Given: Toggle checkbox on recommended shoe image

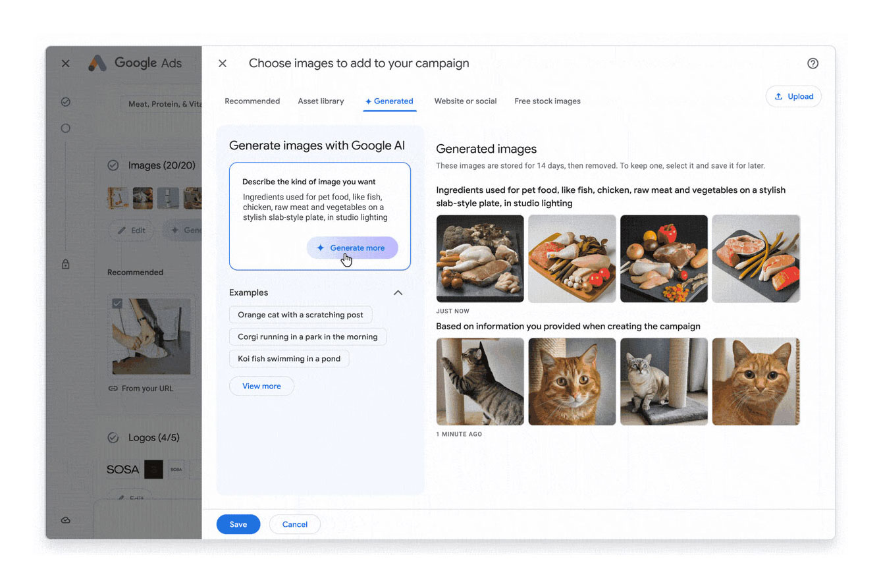Looking at the screenshot, I should [x=117, y=304].
